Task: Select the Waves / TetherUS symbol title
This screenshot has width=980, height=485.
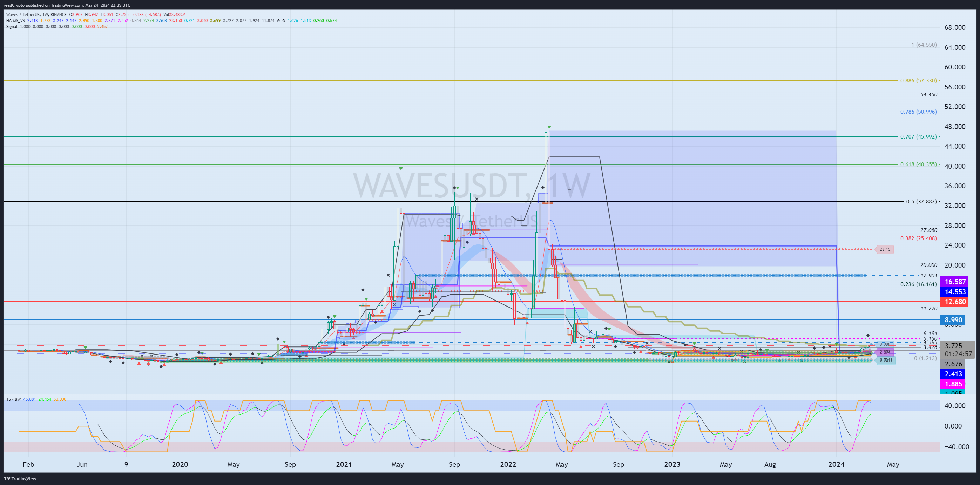Action: [x=23, y=15]
